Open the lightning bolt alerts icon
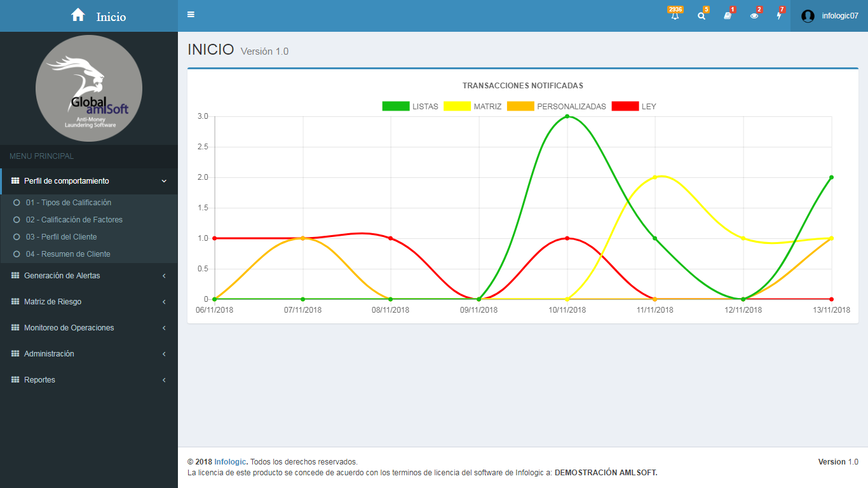This screenshot has height=488, width=868. coord(779,16)
